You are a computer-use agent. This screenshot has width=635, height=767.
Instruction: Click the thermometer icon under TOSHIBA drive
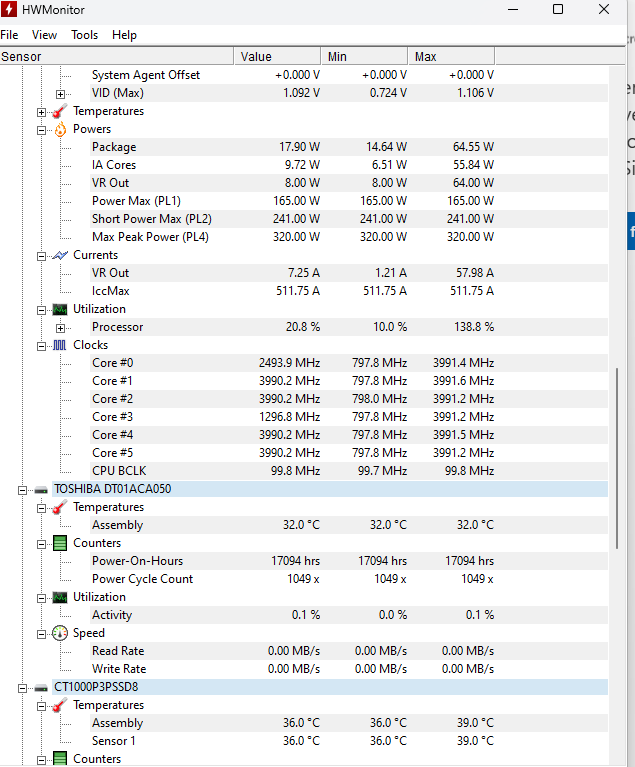[60, 507]
